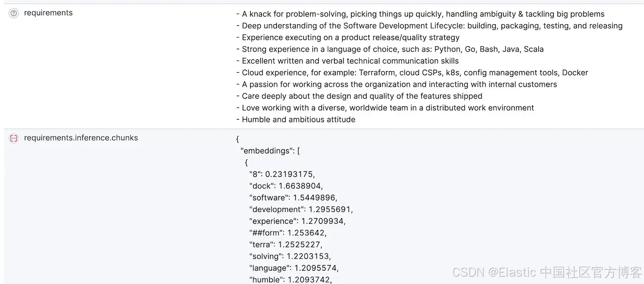Click the diverse worldwide team line
The width and height of the screenshot is (644, 284).
click(x=385, y=108)
